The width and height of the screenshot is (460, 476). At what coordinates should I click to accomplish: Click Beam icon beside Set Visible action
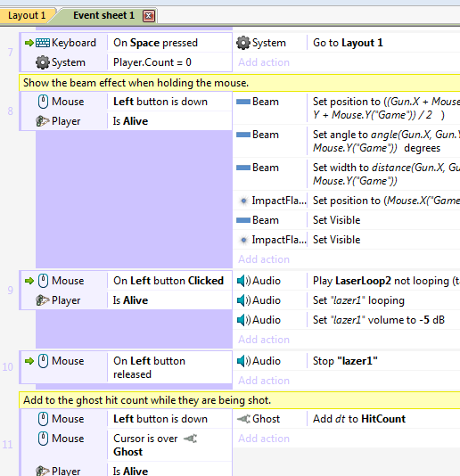pos(243,220)
